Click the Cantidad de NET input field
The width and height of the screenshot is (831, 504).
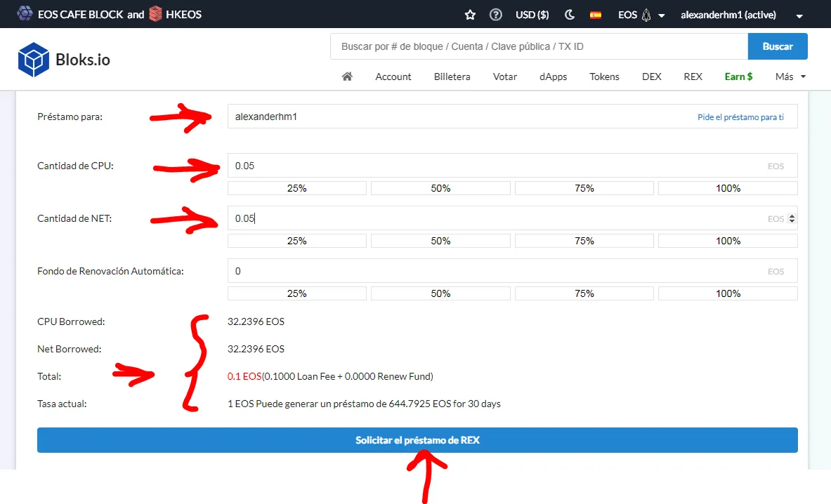[513, 218]
